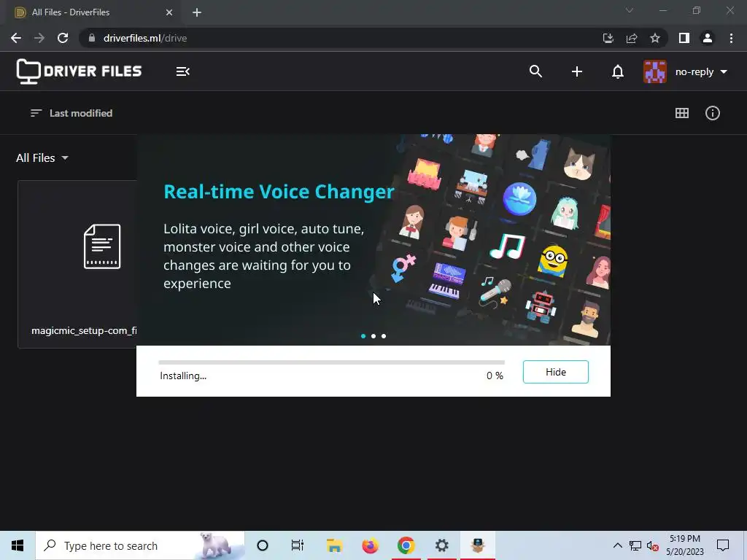
Task: Select the third carousel dot
Action: (384, 336)
